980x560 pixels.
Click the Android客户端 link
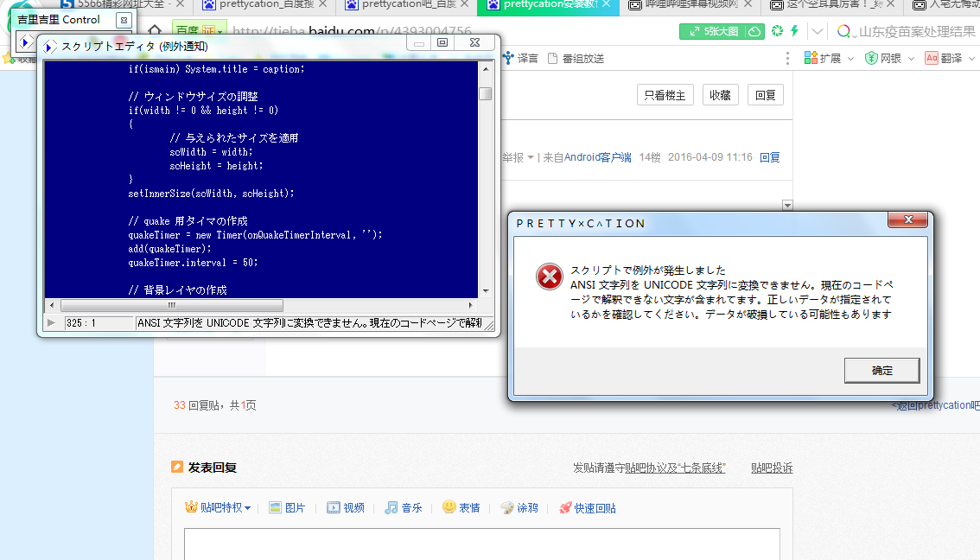pyautogui.click(x=597, y=157)
